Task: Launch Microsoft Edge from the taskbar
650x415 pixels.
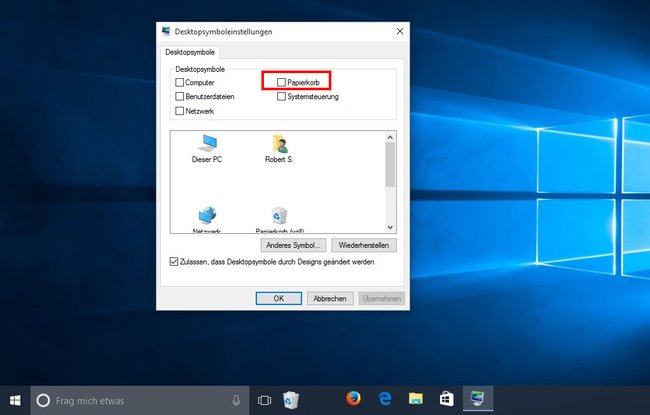Action: pos(385,399)
